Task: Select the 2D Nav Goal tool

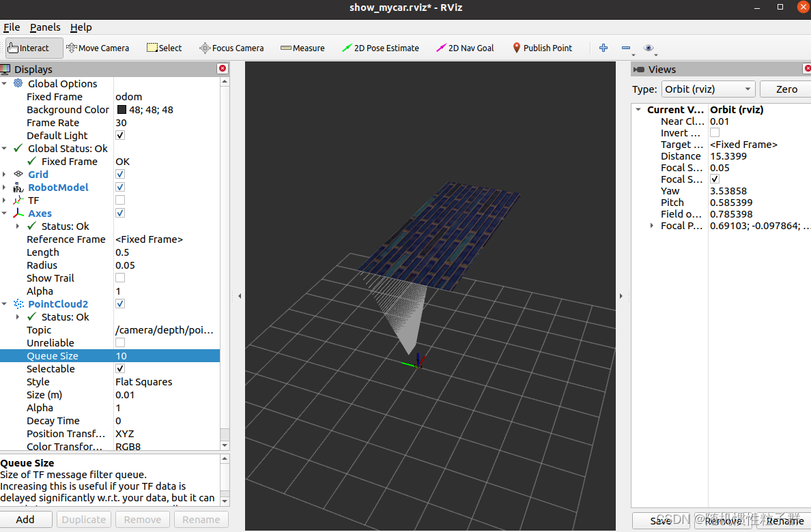Action: [x=465, y=48]
